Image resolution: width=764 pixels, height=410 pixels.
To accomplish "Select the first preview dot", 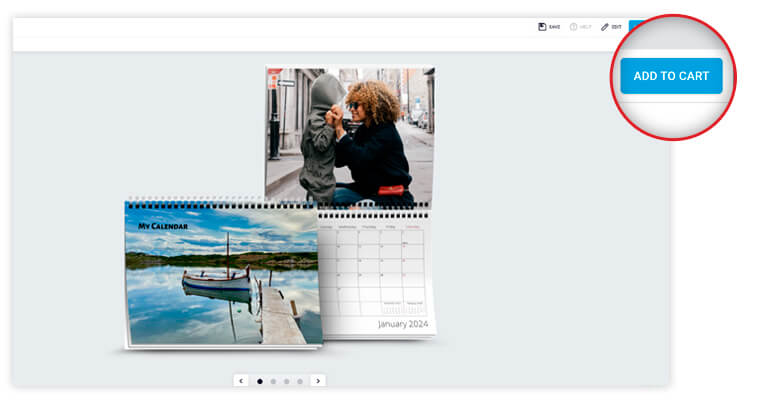I will coord(260,381).
